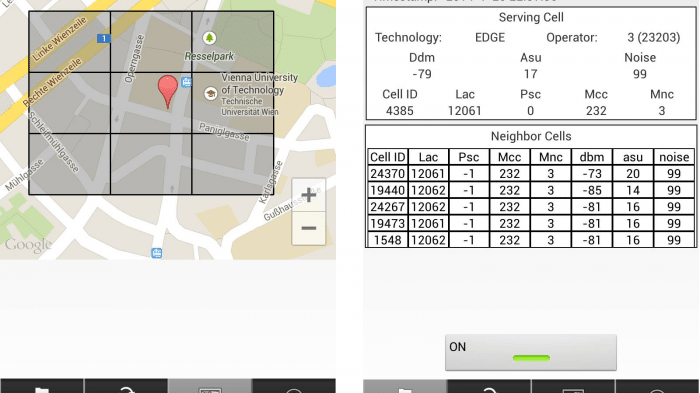Viewport: 700px width, 393px height.
Task: Click the asu value 20 in row 24370
Action: (x=633, y=174)
